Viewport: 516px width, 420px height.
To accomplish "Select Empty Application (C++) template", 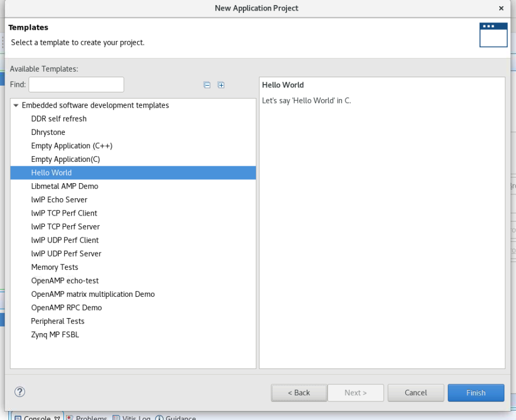I will click(x=72, y=146).
